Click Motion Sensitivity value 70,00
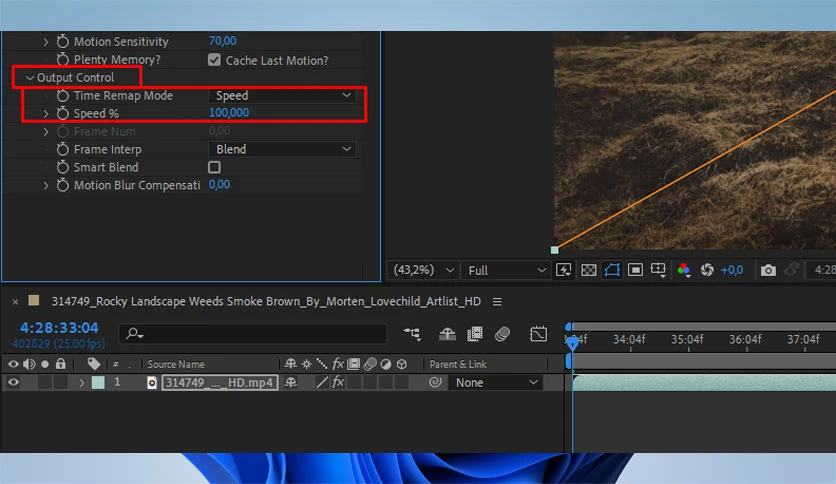 point(222,41)
